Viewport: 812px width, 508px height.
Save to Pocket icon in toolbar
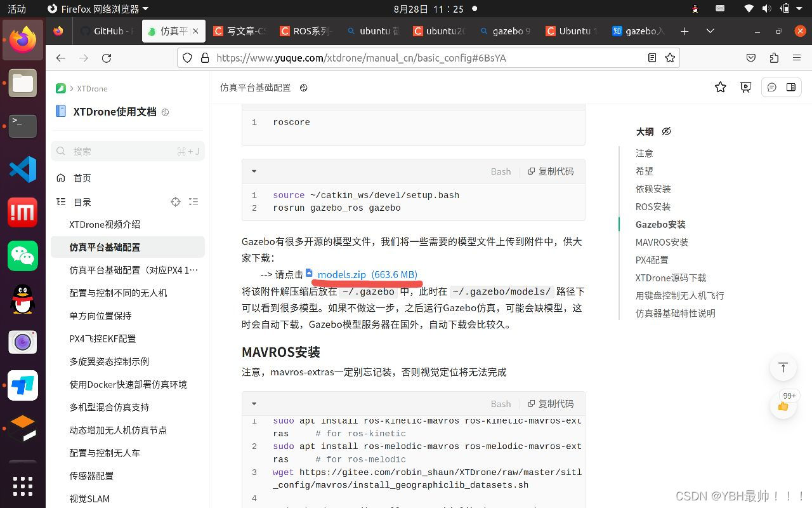pyautogui.click(x=750, y=58)
